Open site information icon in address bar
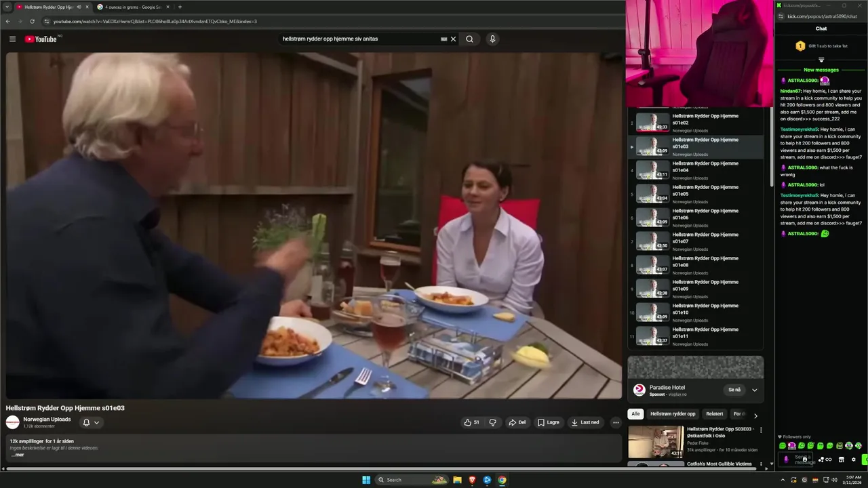The height and width of the screenshot is (488, 868). coord(47,21)
